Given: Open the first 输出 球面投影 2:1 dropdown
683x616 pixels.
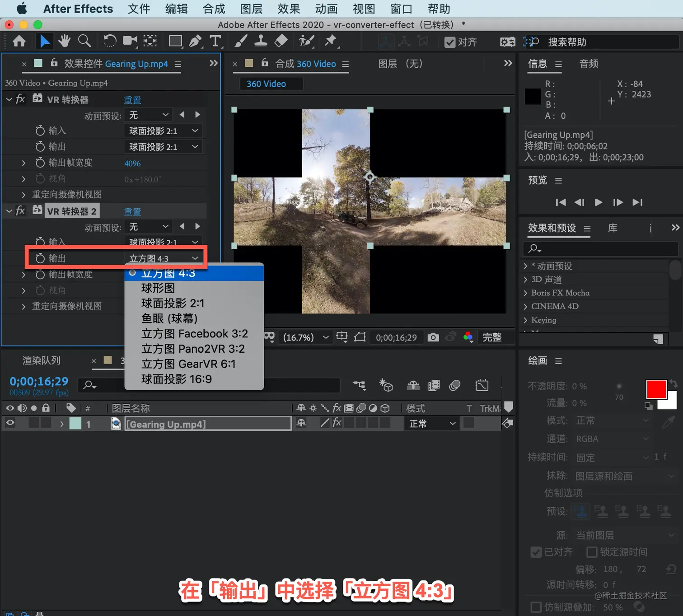Looking at the screenshot, I should pos(163,147).
